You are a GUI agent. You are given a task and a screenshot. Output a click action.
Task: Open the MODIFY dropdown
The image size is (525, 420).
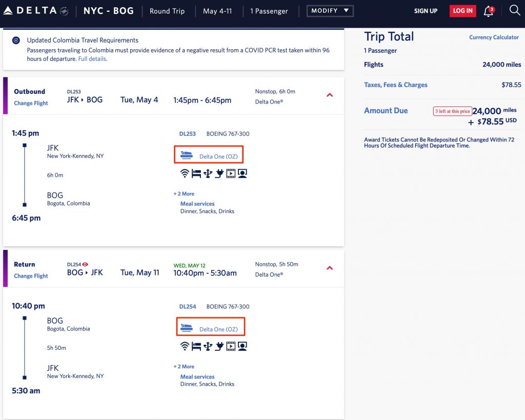coord(330,11)
